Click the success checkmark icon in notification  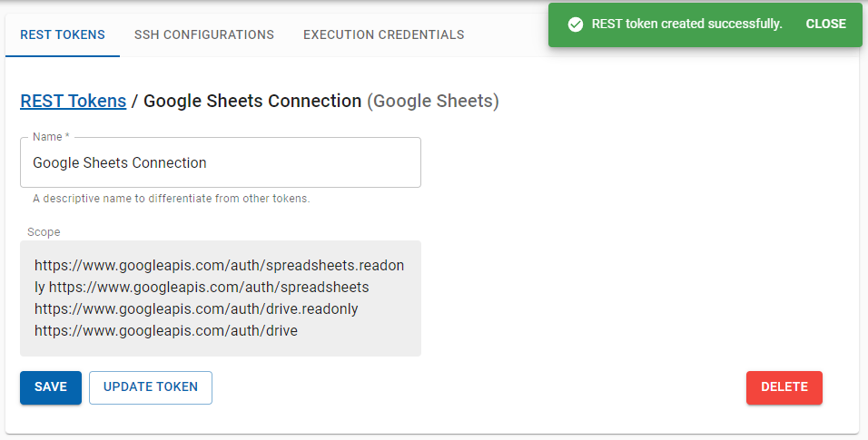coord(575,24)
